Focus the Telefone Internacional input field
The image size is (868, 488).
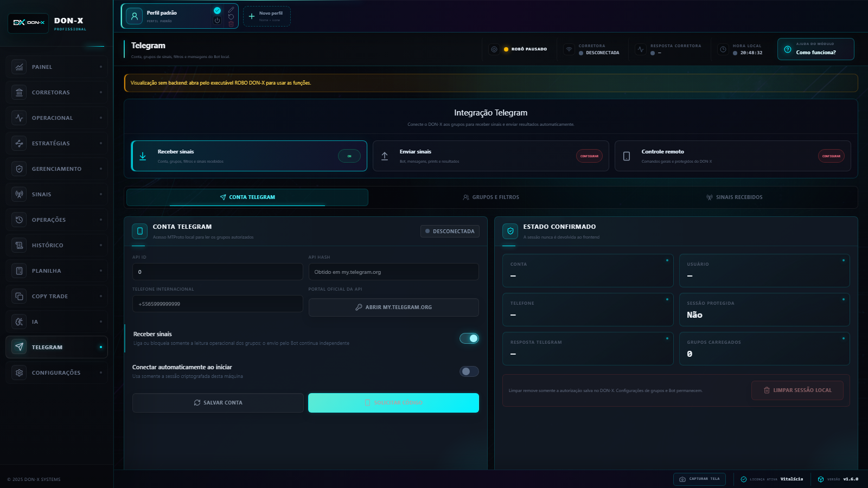218,304
